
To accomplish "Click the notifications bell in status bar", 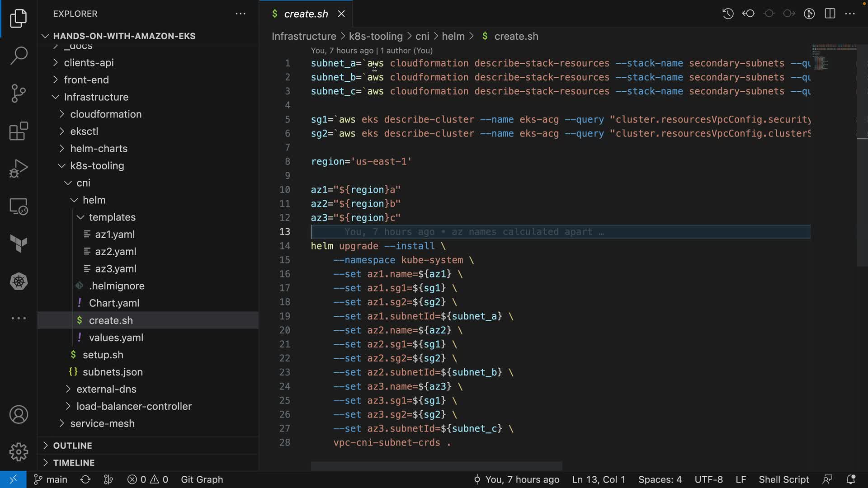I will point(850,479).
